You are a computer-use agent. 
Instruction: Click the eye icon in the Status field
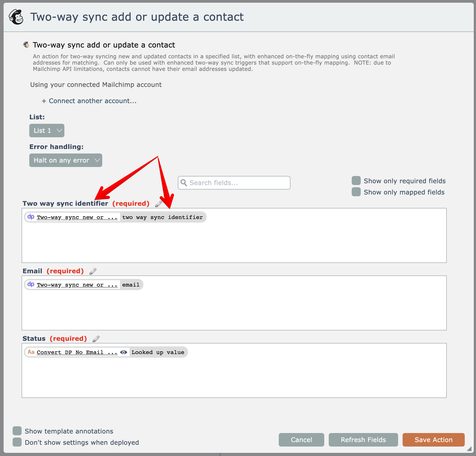124,352
